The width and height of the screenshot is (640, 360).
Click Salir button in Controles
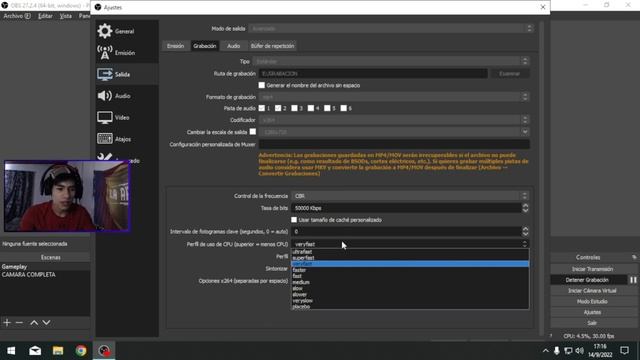click(x=592, y=323)
